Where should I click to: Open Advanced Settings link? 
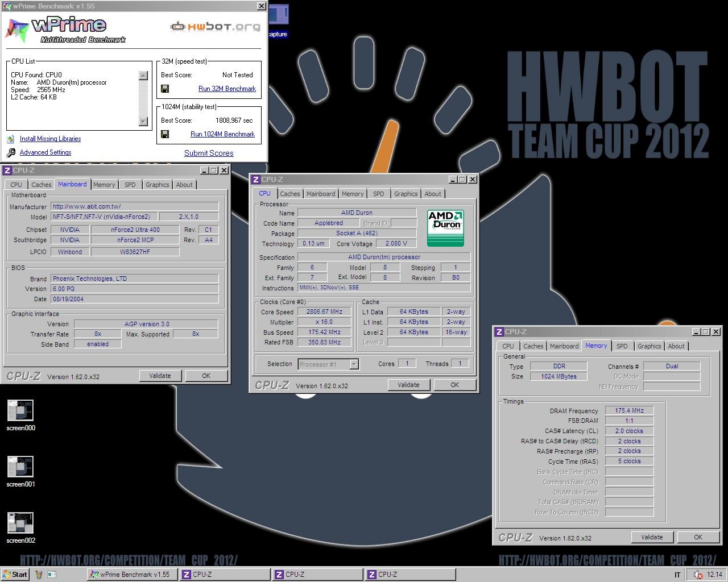[x=45, y=152]
